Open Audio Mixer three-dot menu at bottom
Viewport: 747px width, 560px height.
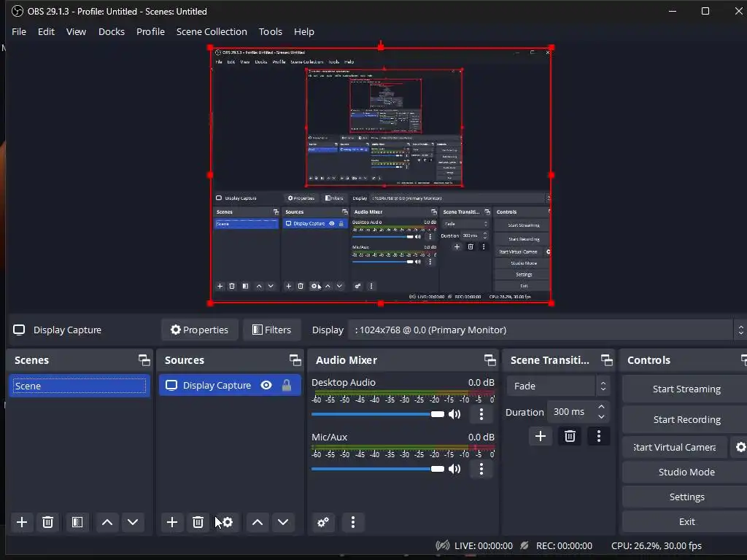pos(352,522)
